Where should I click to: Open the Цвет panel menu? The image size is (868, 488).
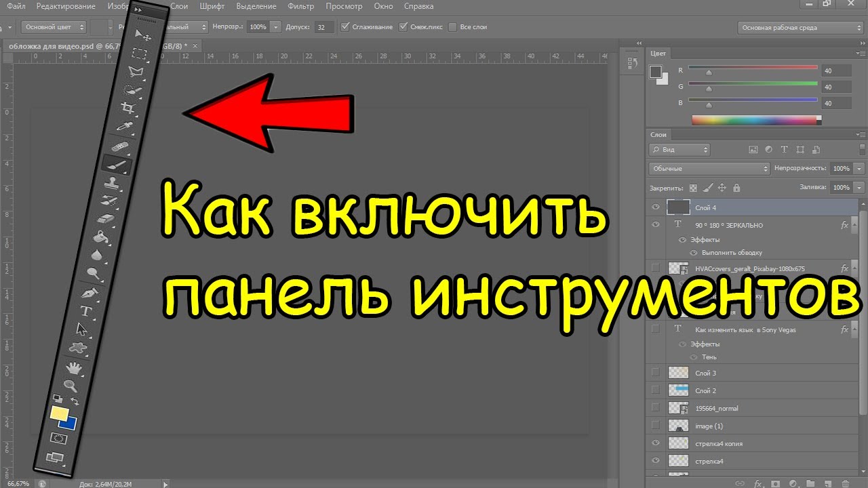coord(860,53)
